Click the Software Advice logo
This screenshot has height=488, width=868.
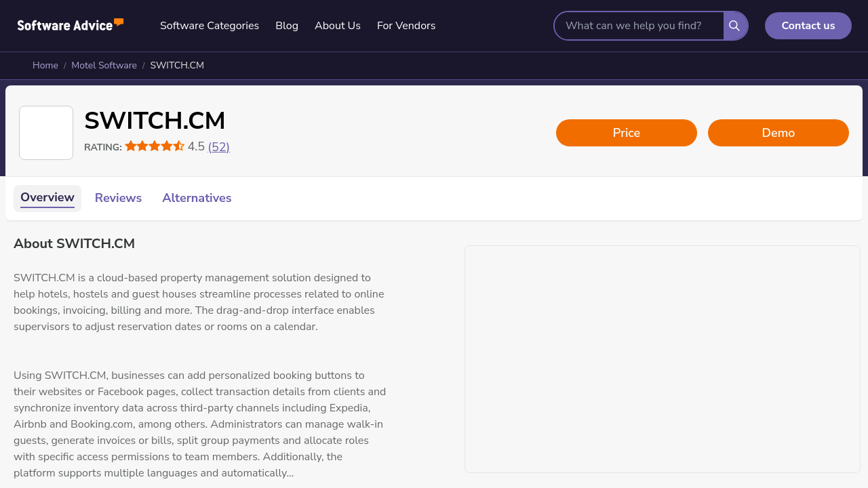71,25
